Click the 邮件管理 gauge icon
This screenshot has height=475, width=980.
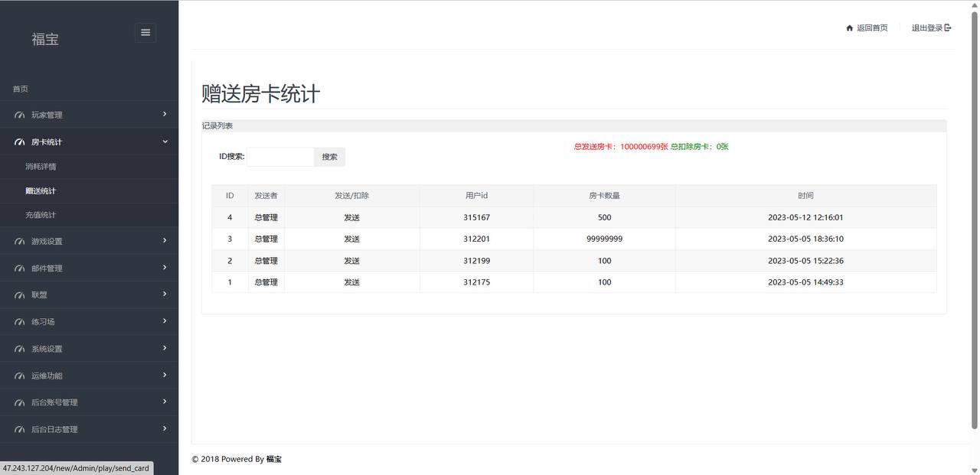pyautogui.click(x=19, y=268)
